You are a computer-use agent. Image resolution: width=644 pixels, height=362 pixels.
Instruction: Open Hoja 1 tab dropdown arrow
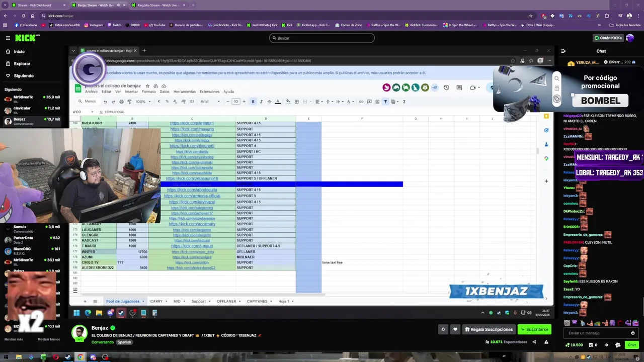pyautogui.click(x=293, y=301)
